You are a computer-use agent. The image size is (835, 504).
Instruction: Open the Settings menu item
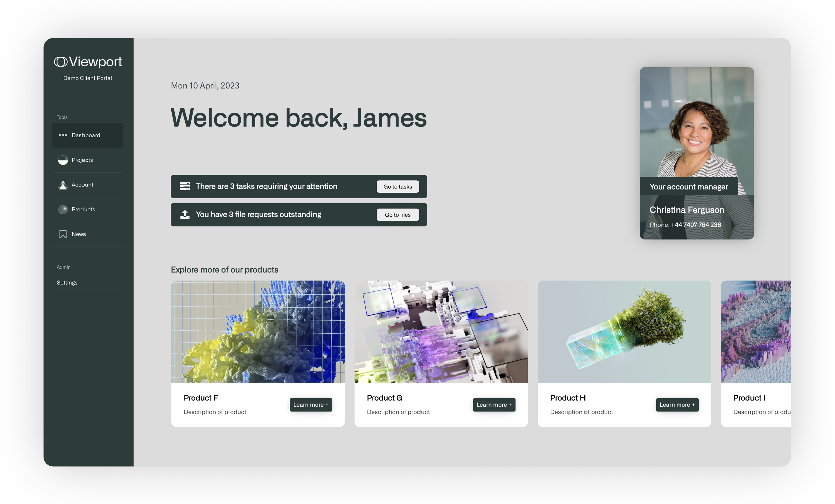click(x=67, y=282)
